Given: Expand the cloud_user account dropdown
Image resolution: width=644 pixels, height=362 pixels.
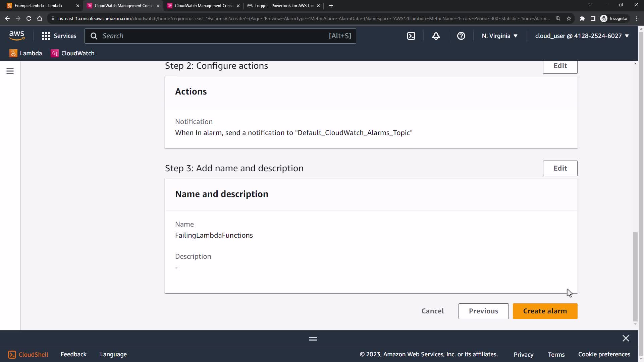Looking at the screenshot, I should (x=582, y=36).
